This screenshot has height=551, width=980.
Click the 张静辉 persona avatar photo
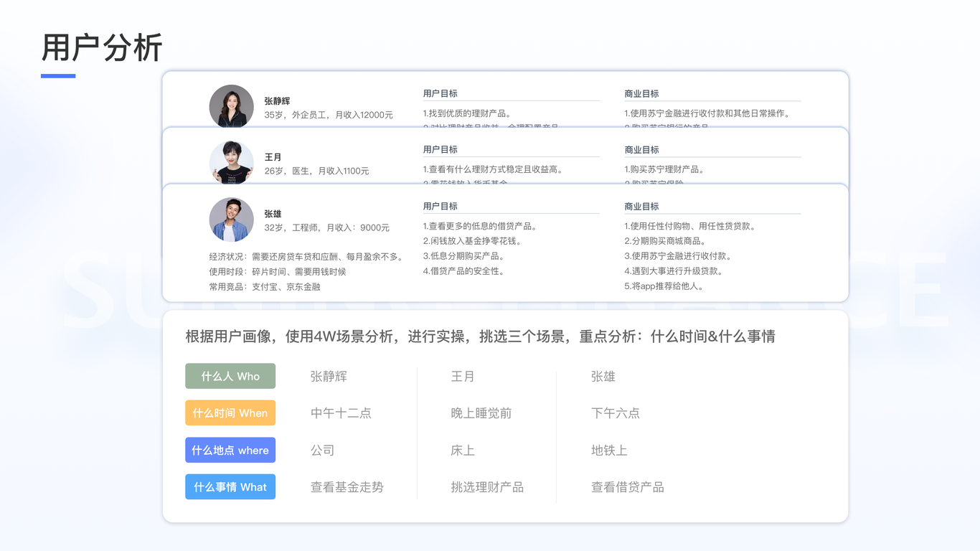[x=231, y=106]
